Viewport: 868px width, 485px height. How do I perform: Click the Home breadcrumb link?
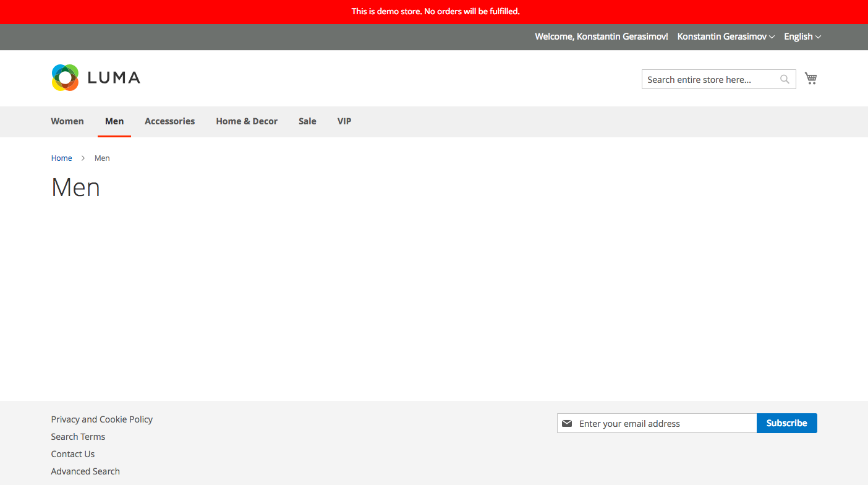pyautogui.click(x=61, y=158)
